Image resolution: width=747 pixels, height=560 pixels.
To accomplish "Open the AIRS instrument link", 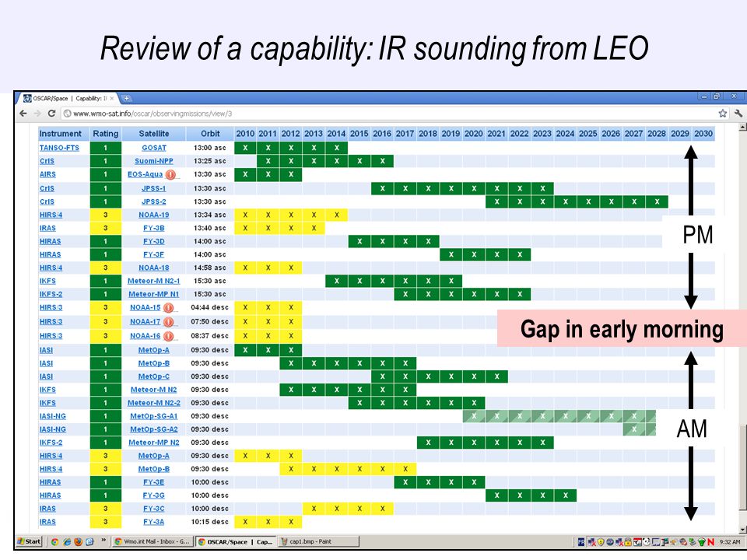I will pos(47,175).
